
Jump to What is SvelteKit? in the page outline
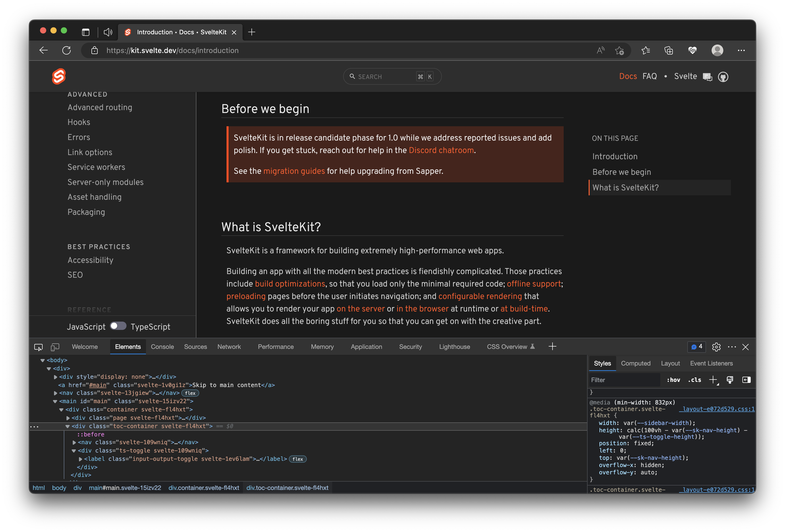pos(659,188)
